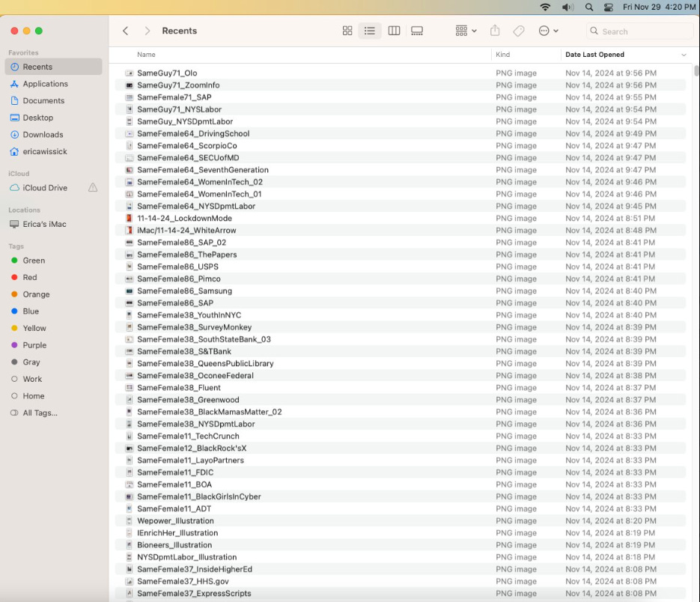Select the SameGuy71_Olo file
Screen dimensions: 700x602
click(x=401, y=73)
